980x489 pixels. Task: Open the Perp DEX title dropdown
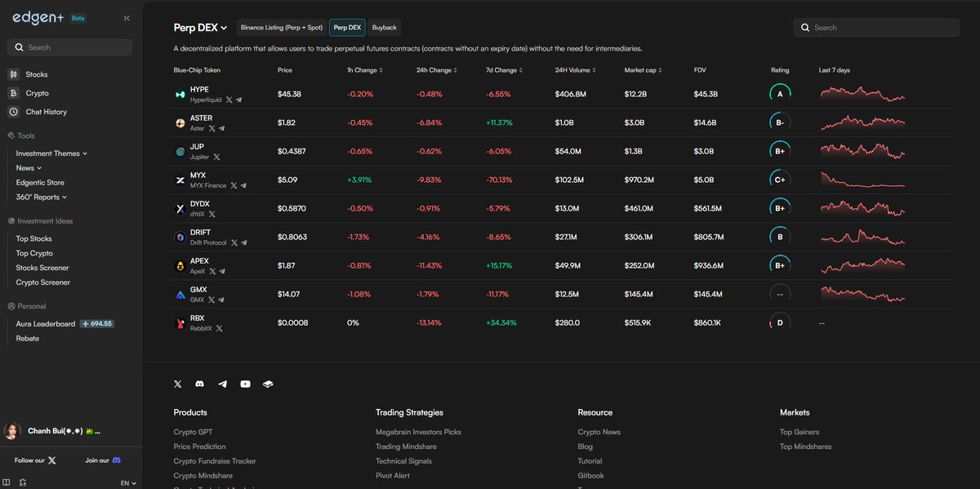[201, 28]
